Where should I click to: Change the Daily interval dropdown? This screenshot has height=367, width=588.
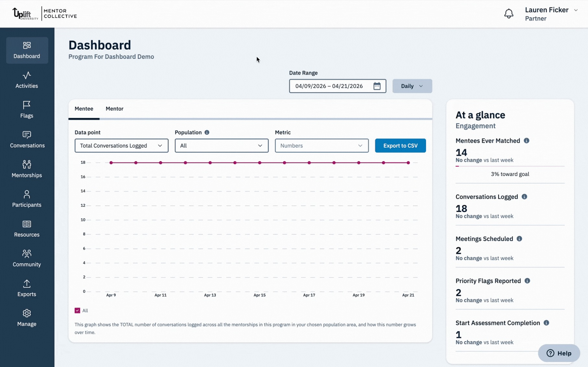tap(412, 86)
